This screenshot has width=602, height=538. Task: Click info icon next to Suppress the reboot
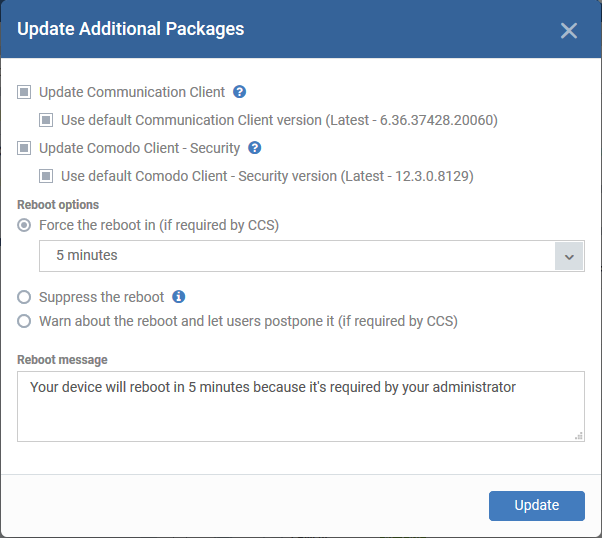tap(179, 297)
